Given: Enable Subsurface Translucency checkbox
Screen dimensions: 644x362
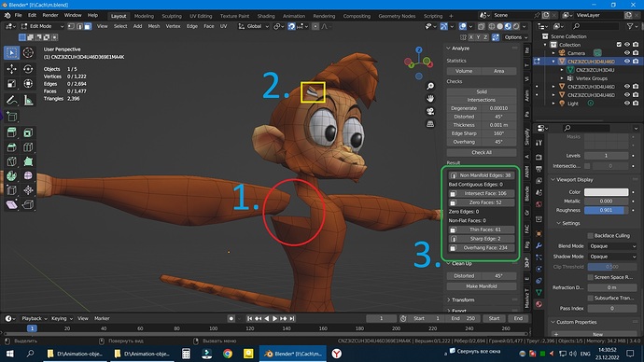Looking at the screenshot, I should 590,298.
